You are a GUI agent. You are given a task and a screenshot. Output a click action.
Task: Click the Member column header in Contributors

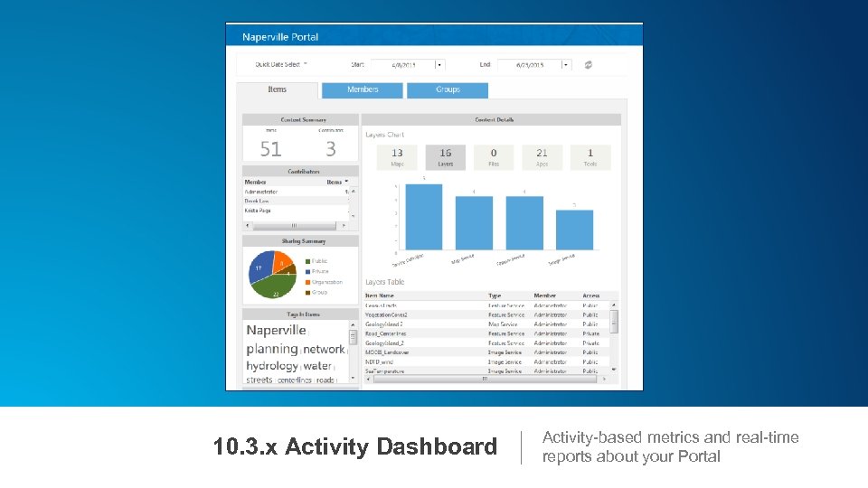coord(255,182)
